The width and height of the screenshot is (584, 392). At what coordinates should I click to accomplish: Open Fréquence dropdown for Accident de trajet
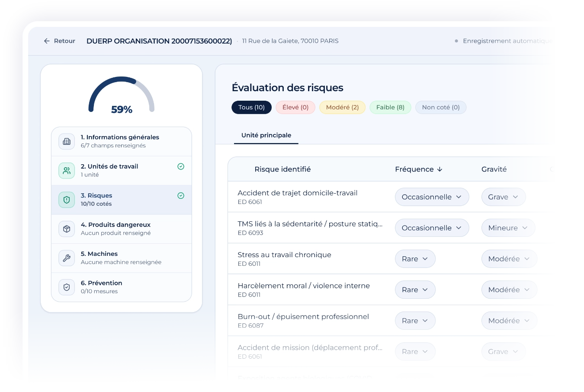(x=432, y=197)
